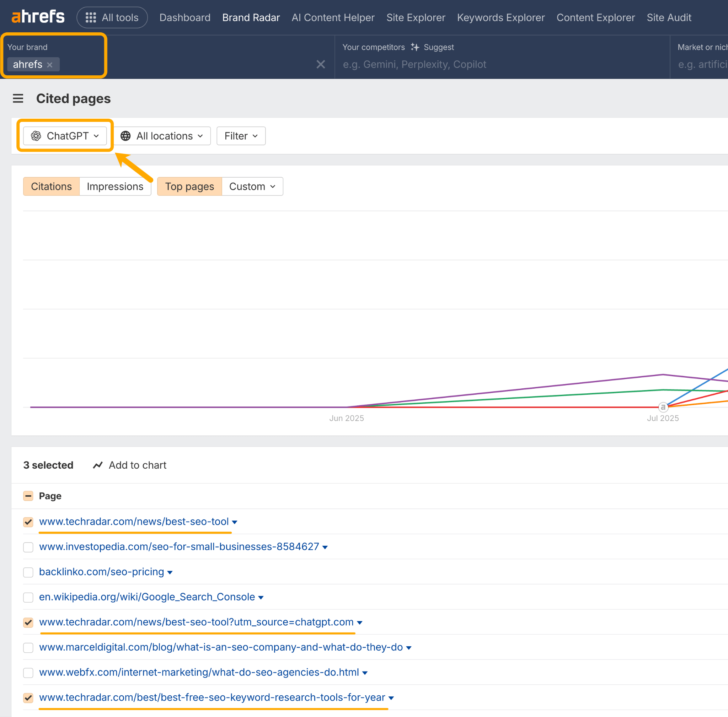The image size is (728, 717).
Task: Click the ChatGPT logo in the platform filter
Action: [x=36, y=136]
